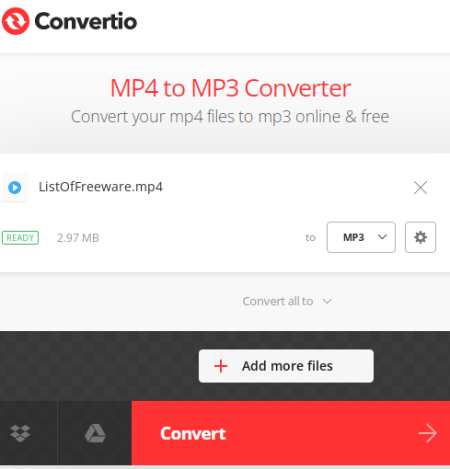
Task: Click the 'MP4 to MP3 Converter' heading
Action: 230,88
